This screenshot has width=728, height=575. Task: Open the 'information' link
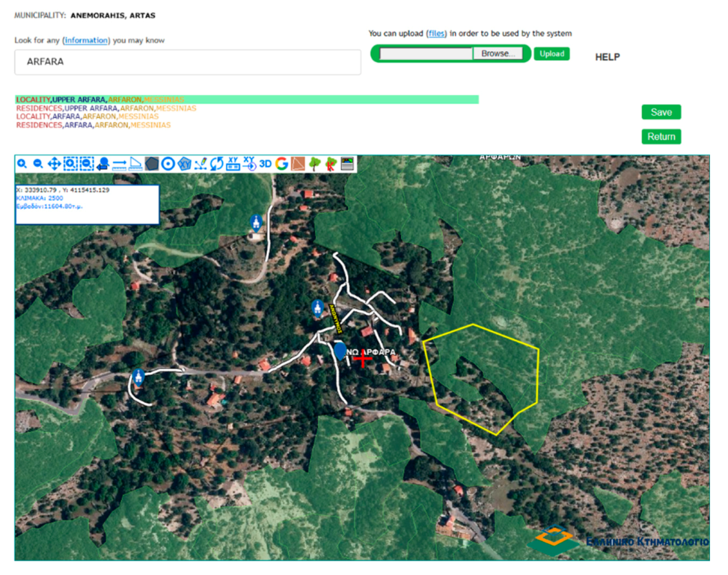click(x=86, y=40)
